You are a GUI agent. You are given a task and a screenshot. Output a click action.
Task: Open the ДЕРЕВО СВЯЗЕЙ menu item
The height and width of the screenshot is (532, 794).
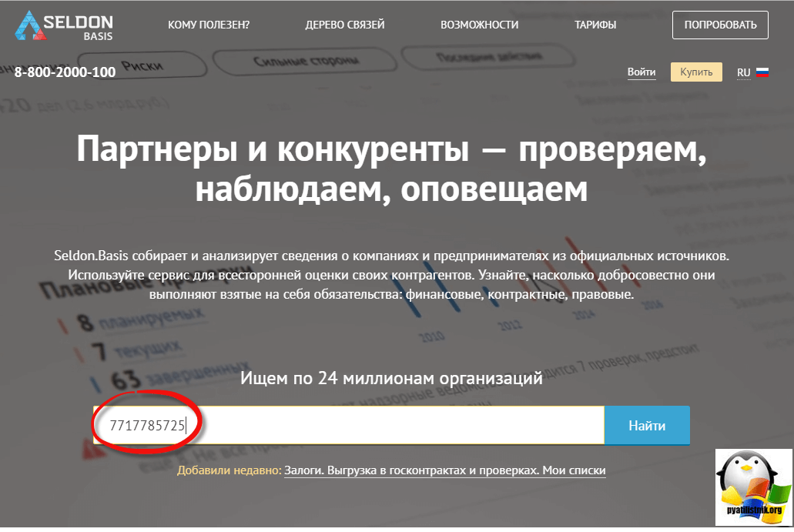coord(345,25)
